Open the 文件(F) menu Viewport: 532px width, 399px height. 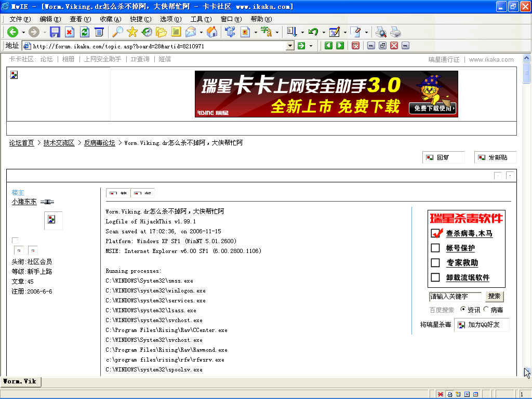click(x=20, y=19)
